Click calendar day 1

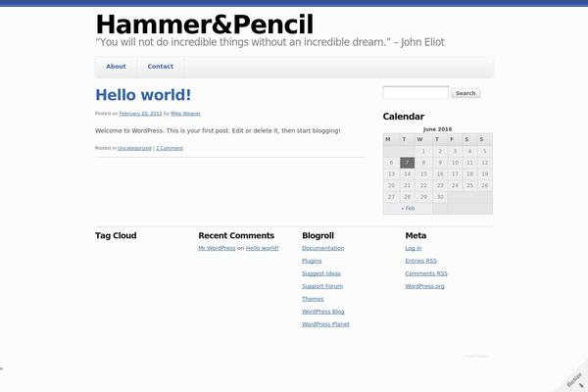[x=423, y=151]
